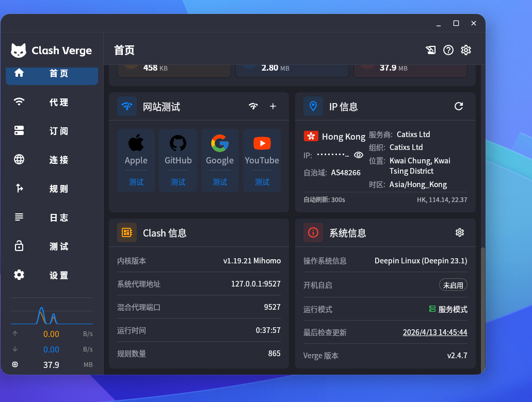Click the 系统信息 info icon
532x402 pixels.
point(313,232)
